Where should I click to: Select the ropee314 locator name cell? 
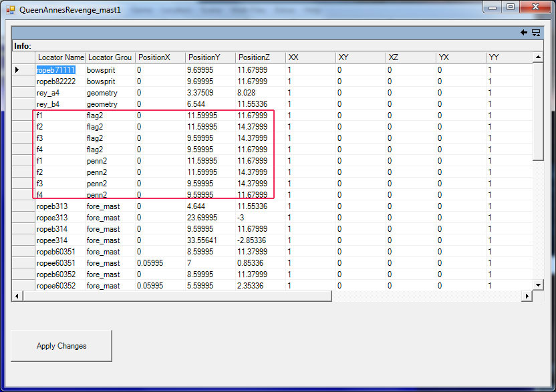pos(60,240)
